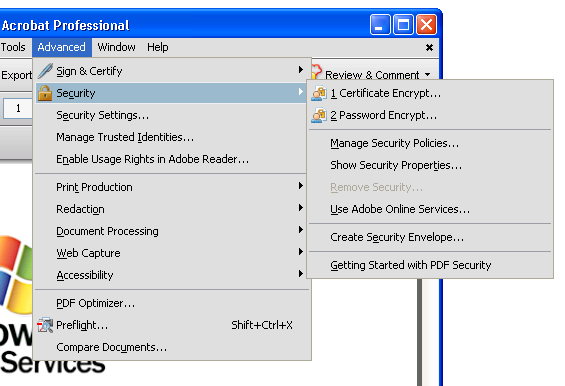The width and height of the screenshot is (565, 386).
Task: Click the padlock icon beside Security
Action: point(45,93)
